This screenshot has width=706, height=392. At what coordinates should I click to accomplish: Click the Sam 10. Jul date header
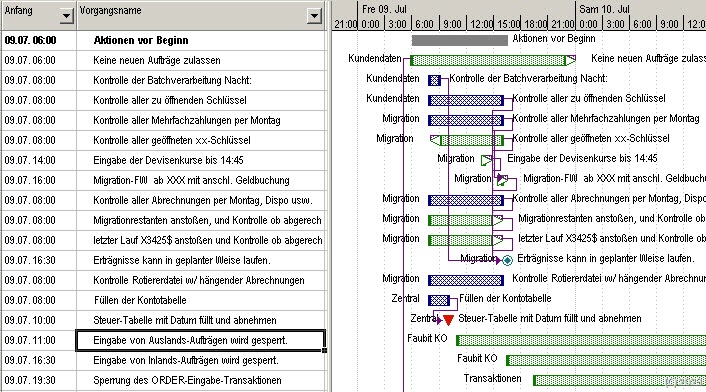pos(604,9)
